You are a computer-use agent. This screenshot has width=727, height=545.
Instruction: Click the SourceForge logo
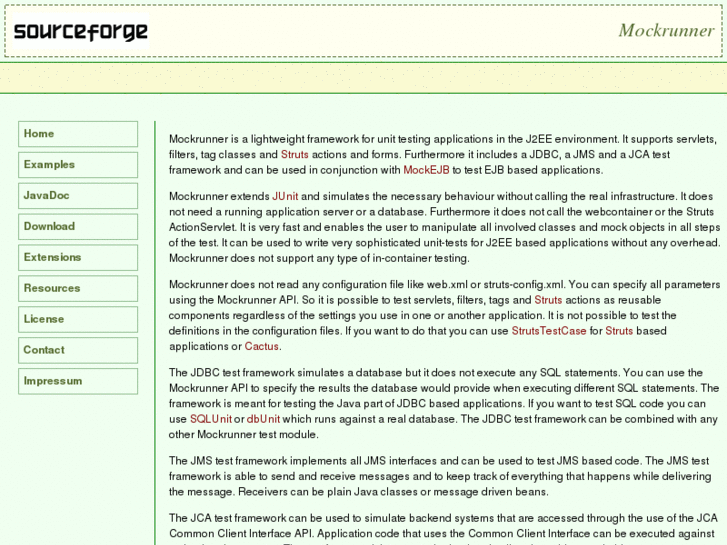point(80,31)
